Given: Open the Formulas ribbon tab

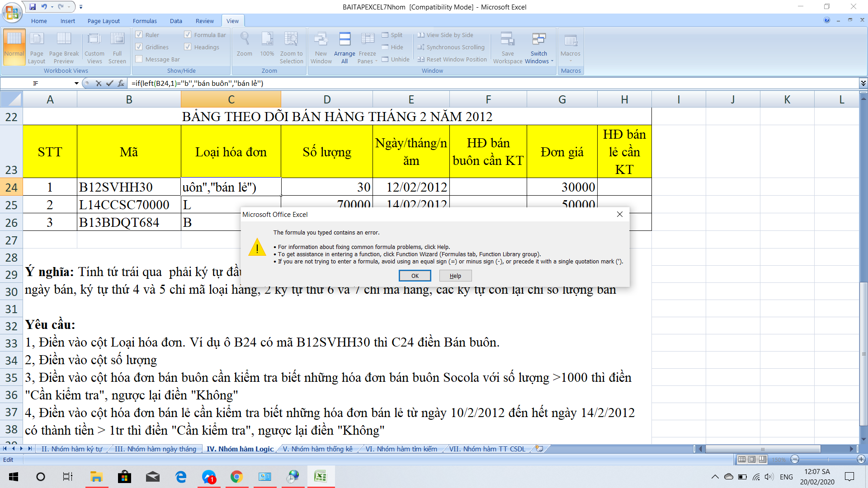Looking at the screenshot, I should coord(145,21).
